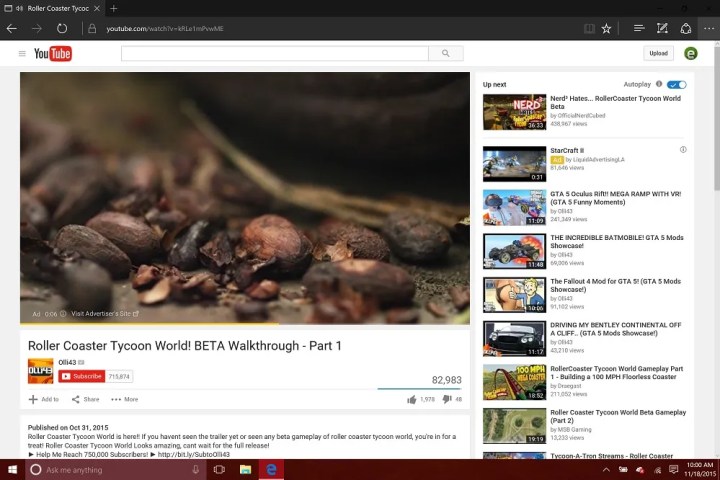Open the bit.ly/SubtoOlli43 description link
The height and width of the screenshot is (480, 720).
click(x=193, y=454)
